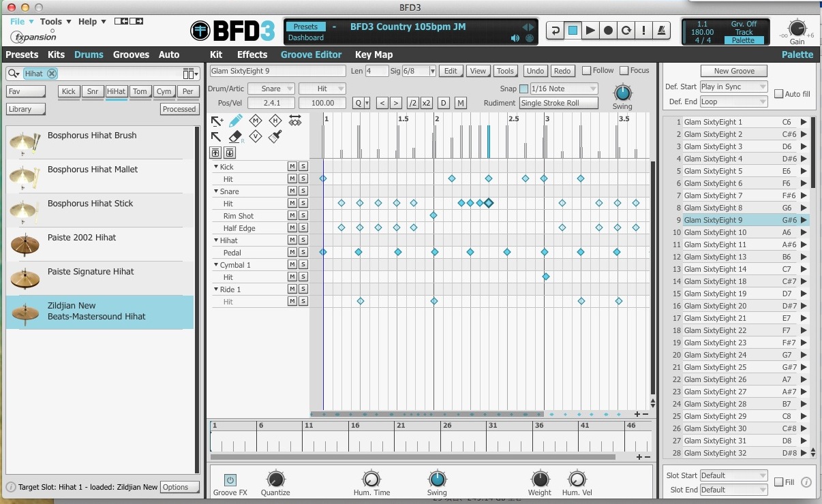Image resolution: width=822 pixels, height=504 pixels.
Task: Open the Hit articulation dropdown
Action: [322, 89]
